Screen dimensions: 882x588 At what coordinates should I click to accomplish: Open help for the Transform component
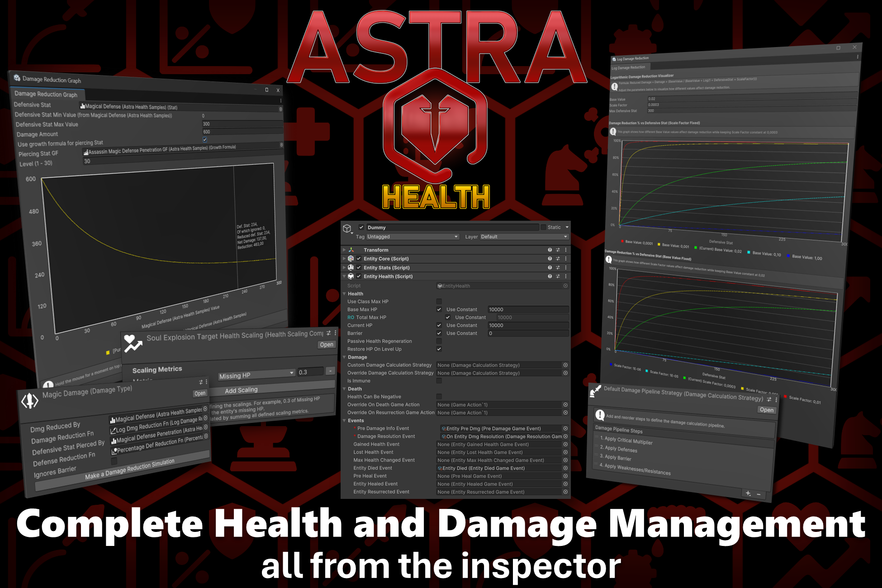click(550, 250)
